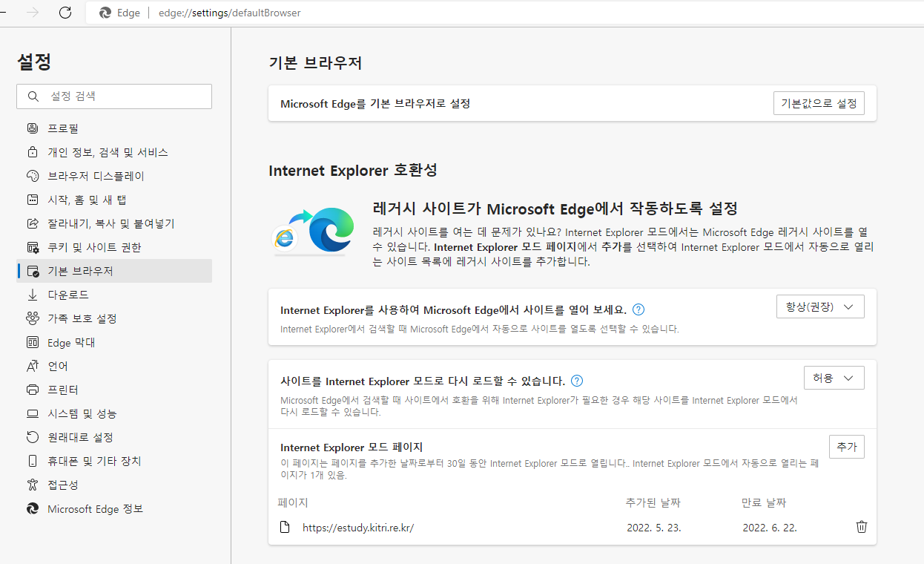
Task: Open the https://estudy.kitri.re.kr/ page entry
Action: click(358, 528)
